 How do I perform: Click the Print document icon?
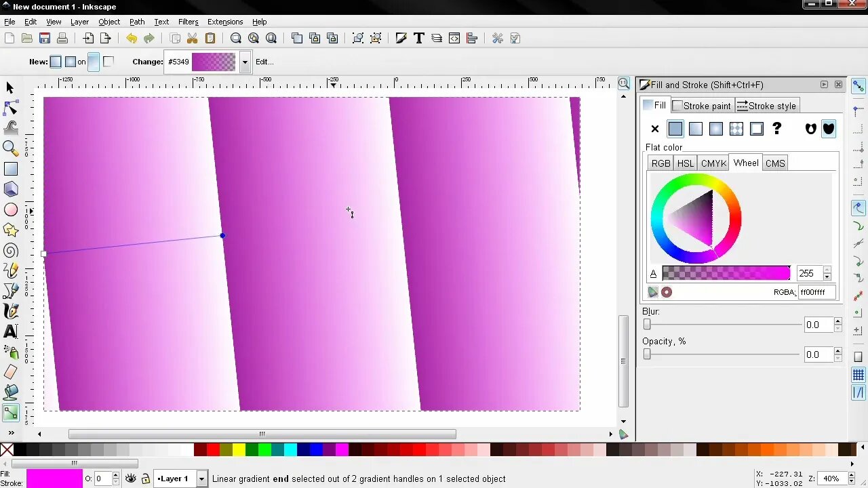[x=62, y=38]
